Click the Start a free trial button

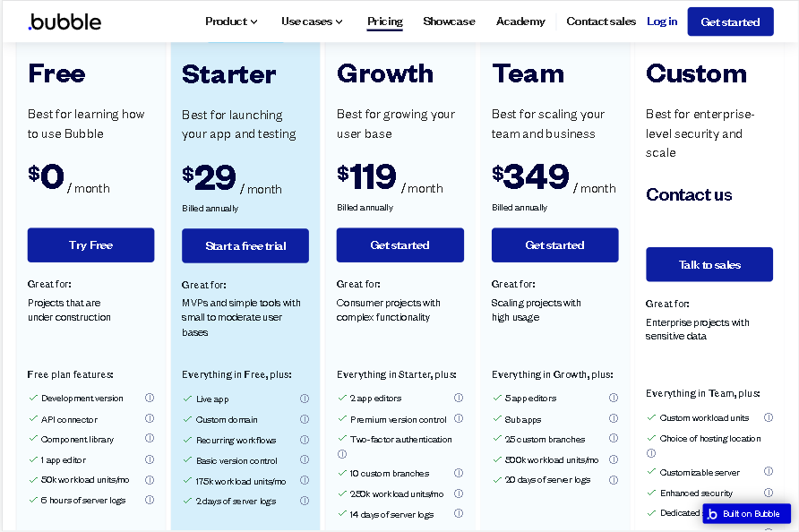[245, 245]
